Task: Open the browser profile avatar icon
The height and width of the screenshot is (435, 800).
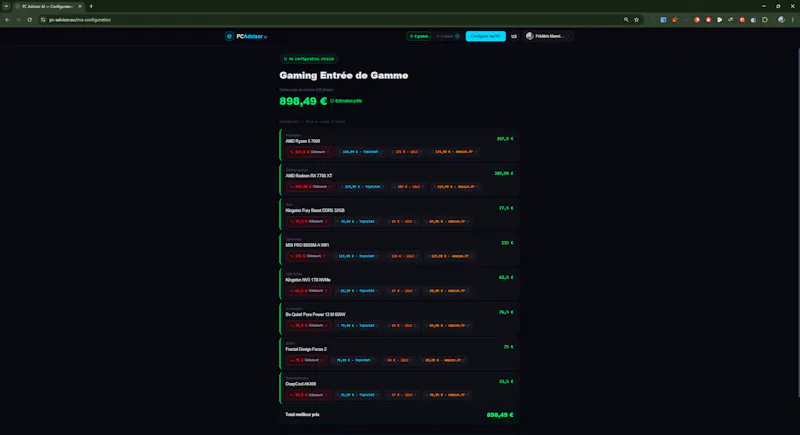Action: click(781, 20)
